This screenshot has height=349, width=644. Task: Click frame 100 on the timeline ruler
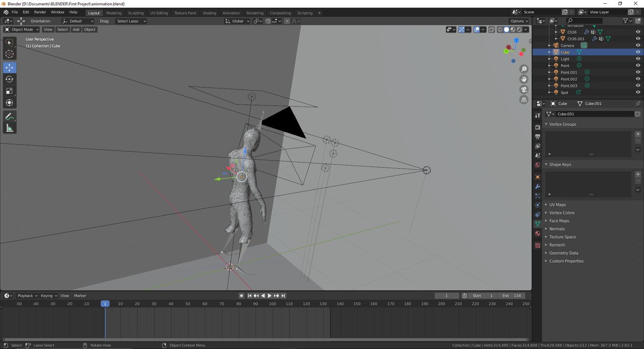[x=273, y=304]
